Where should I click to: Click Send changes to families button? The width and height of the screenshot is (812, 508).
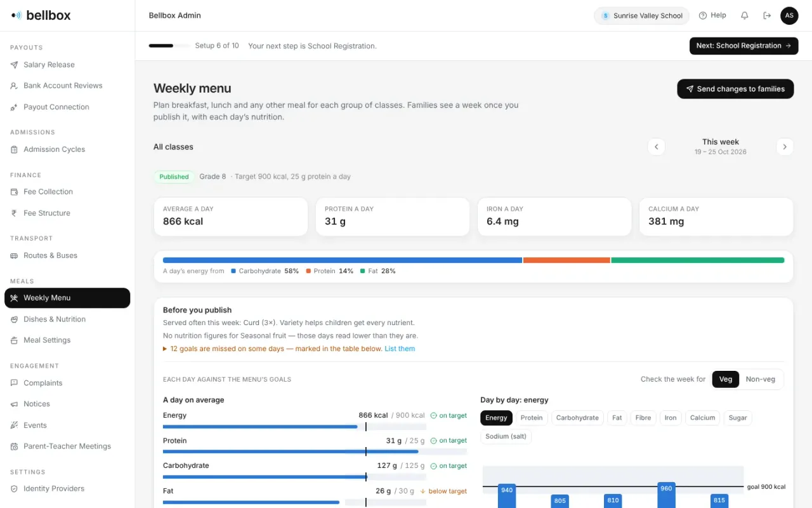735,89
